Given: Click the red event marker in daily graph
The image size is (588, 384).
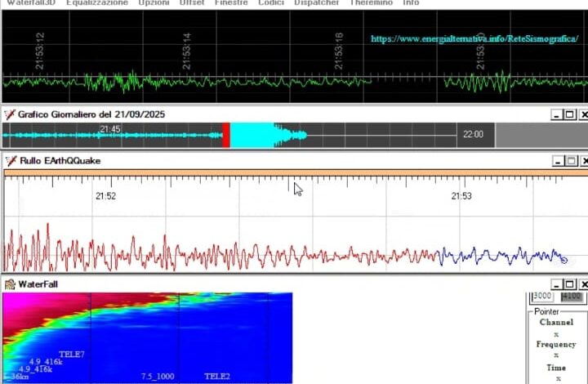Looking at the screenshot, I should click(x=226, y=134).
